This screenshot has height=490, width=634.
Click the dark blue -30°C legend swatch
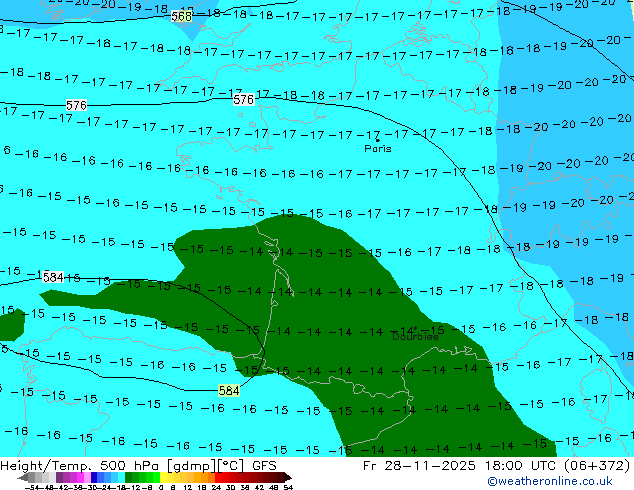pos(94,477)
